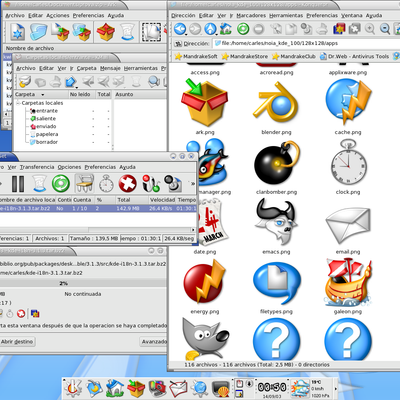
Task: Click the Avanzado button in download dialog
Action: click(x=154, y=342)
